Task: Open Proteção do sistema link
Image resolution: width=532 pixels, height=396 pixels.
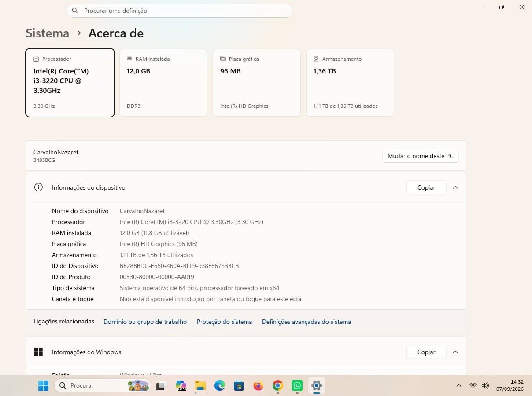Action: (224, 322)
